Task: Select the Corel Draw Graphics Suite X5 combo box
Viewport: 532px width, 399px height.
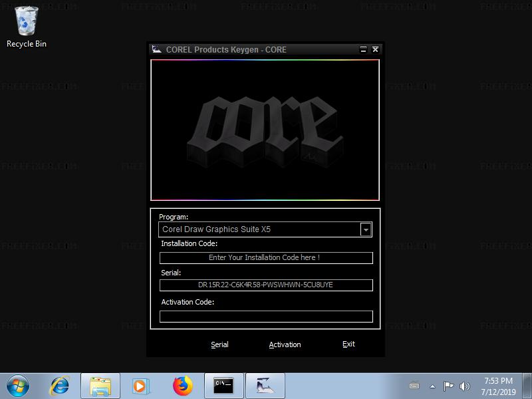Action: (265, 229)
